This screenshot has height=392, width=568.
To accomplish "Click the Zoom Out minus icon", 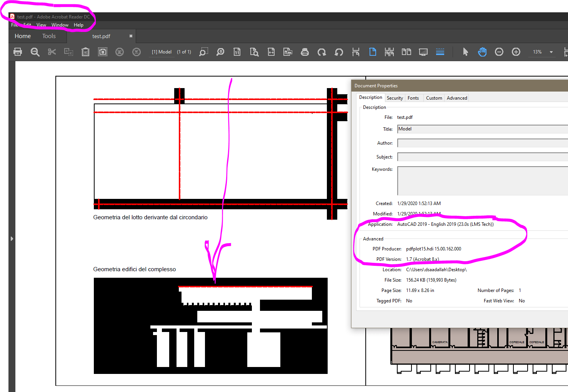I will (x=499, y=52).
